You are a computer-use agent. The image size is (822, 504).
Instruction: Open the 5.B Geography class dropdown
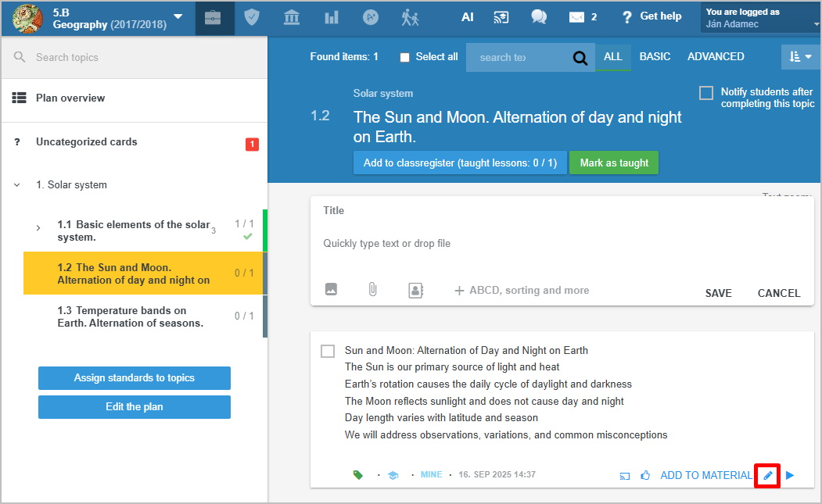(x=178, y=16)
